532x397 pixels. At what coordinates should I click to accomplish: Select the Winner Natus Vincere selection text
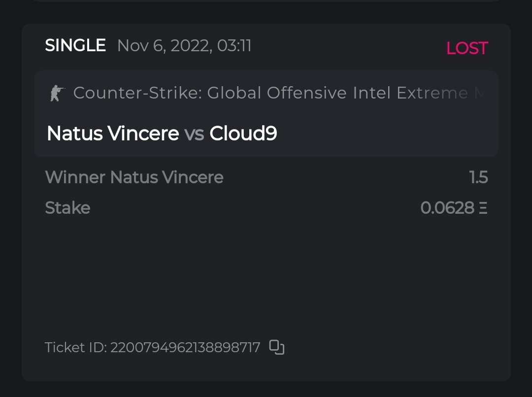coord(134,177)
